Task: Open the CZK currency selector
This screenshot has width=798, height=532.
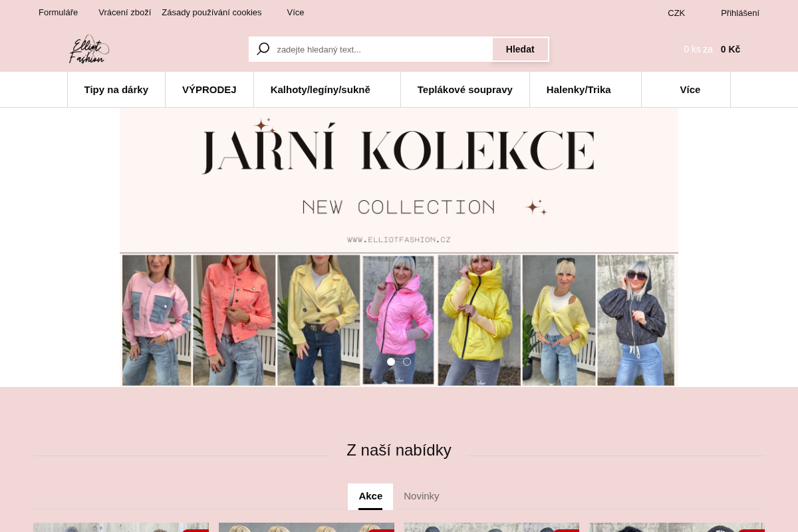Action: click(676, 13)
